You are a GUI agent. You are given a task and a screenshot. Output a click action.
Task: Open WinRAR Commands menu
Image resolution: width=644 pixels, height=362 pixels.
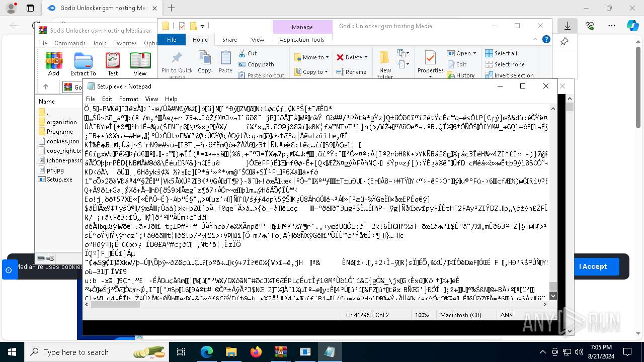[70, 43]
